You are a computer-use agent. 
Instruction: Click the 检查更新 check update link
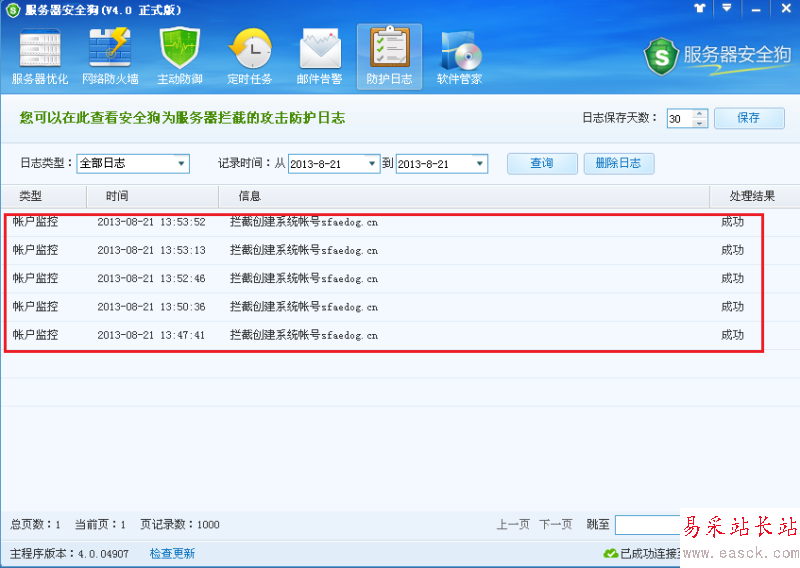click(172, 554)
